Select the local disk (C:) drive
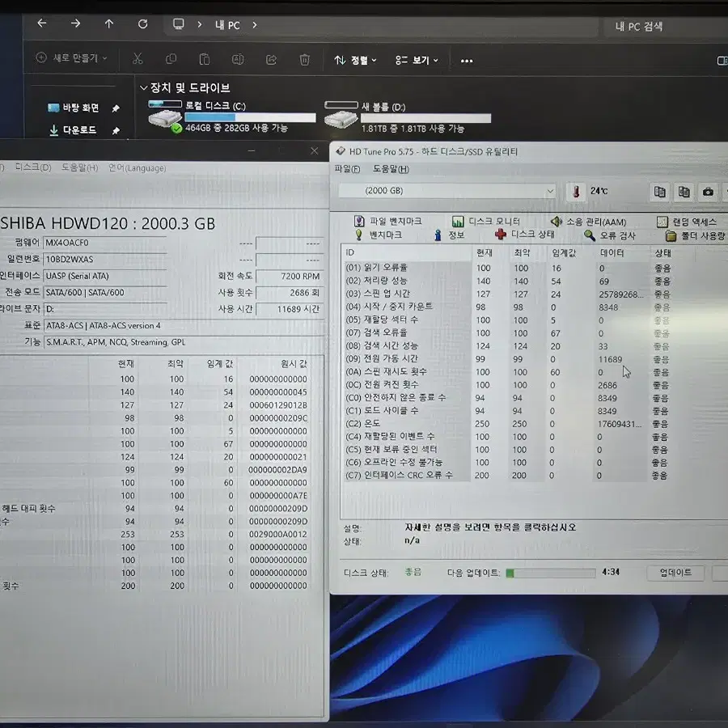Viewport: 728px width, 728px height. 232,116
